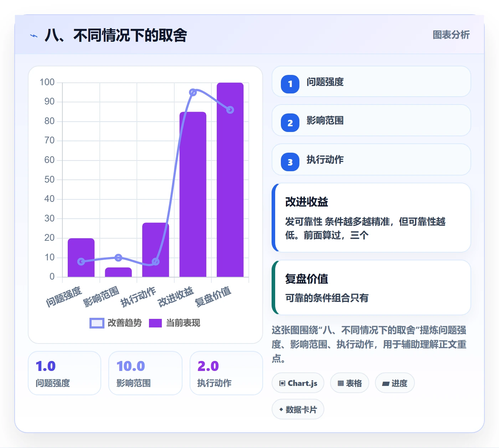The width and height of the screenshot is (499, 448).
Task: Click the 当前表现 legend label
Action: coord(183,323)
